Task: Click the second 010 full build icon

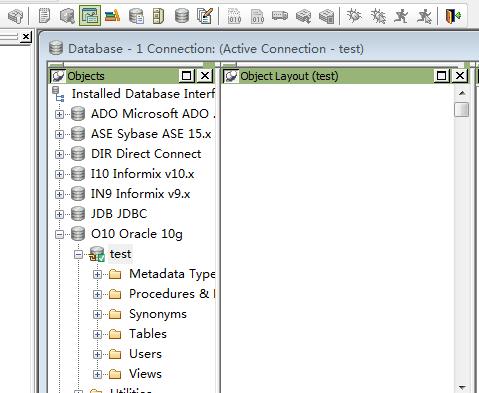Action: tap(258, 16)
